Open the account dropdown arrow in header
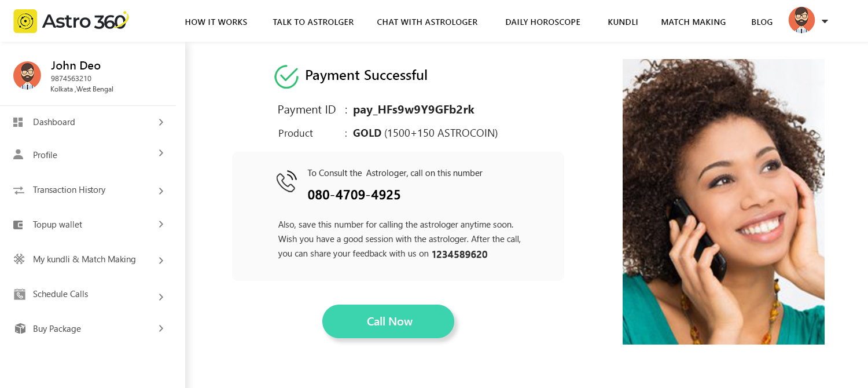This screenshot has width=868, height=388. 825,21
